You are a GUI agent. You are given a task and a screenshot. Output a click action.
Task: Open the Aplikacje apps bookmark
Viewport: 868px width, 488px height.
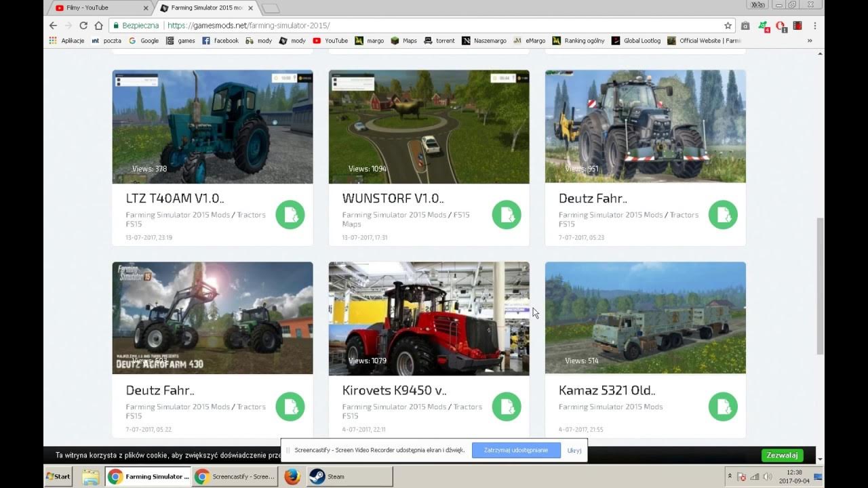pos(66,41)
